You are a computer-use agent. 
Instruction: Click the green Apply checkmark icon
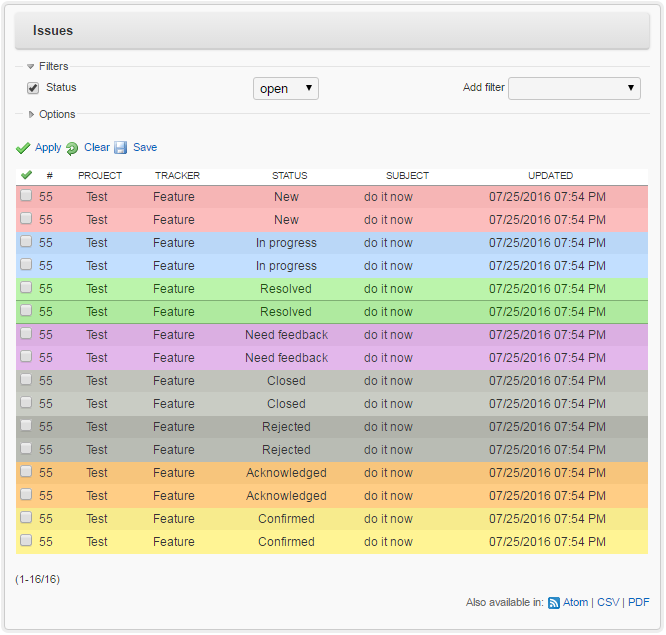(x=23, y=148)
